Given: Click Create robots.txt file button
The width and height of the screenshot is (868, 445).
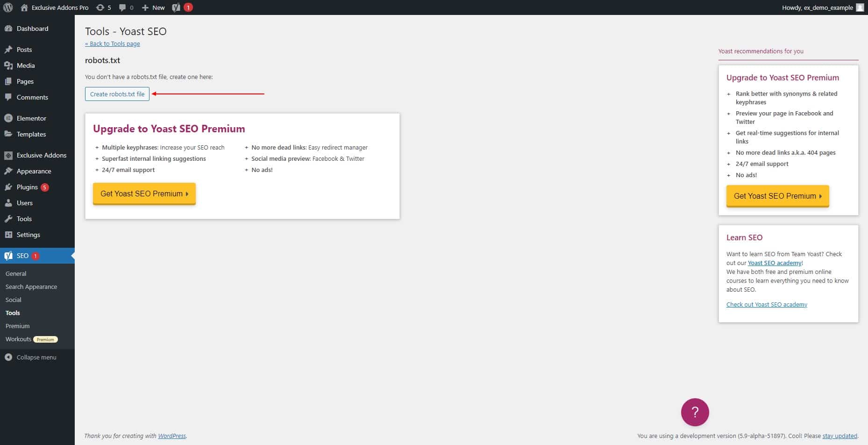Looking at the screenshot, I should [117, 94].
